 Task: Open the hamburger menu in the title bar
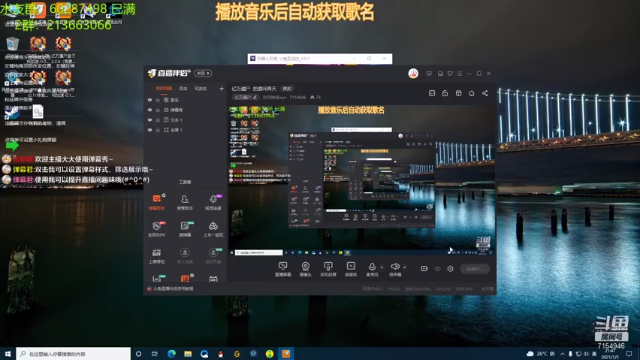[460, 73]
